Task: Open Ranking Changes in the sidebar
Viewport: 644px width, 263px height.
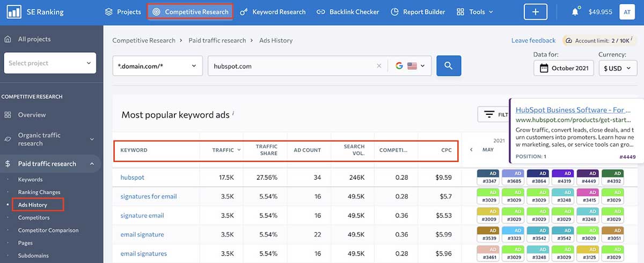Action: click(x=39, y=192)
